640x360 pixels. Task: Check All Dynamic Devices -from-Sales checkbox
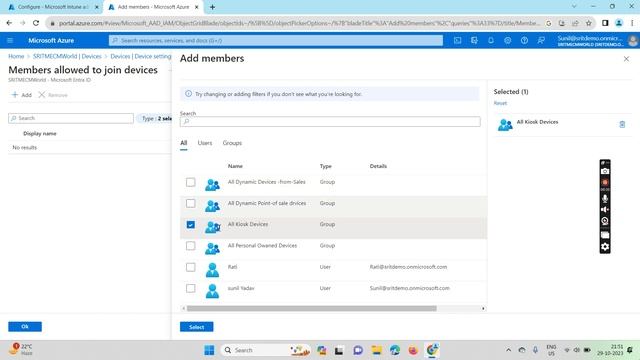[x=191, y=182]
